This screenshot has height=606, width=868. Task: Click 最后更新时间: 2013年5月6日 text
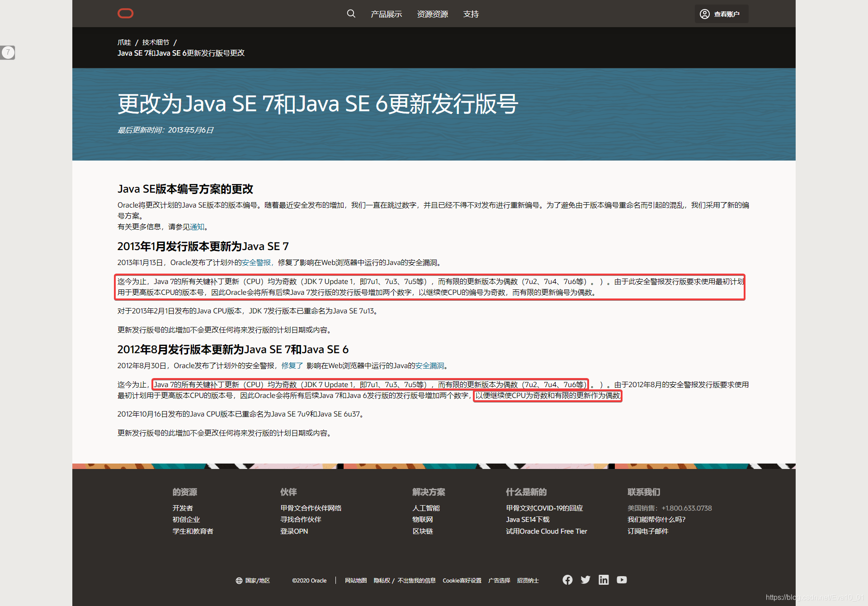(165, 130)
